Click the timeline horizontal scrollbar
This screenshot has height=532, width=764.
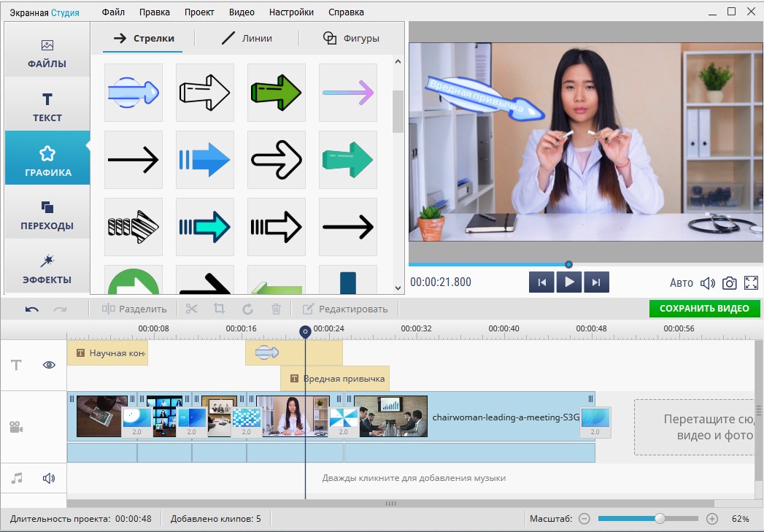pyautogui.click(x=390, y=504)
